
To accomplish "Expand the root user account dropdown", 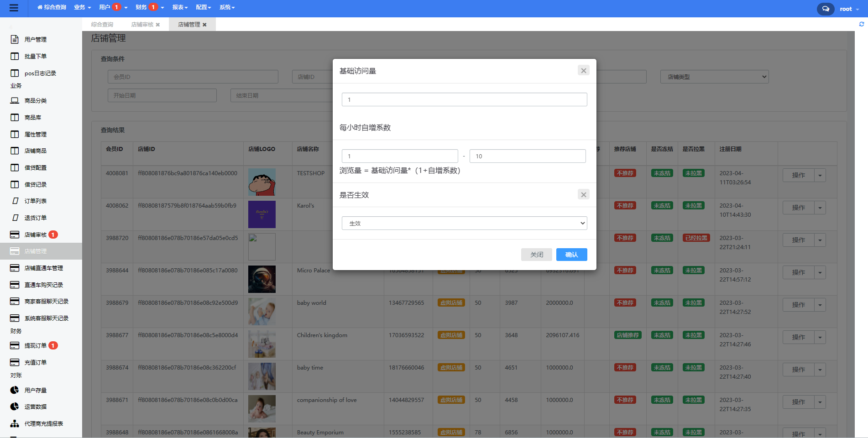I will pyautogui.click(x=849, y=9).
